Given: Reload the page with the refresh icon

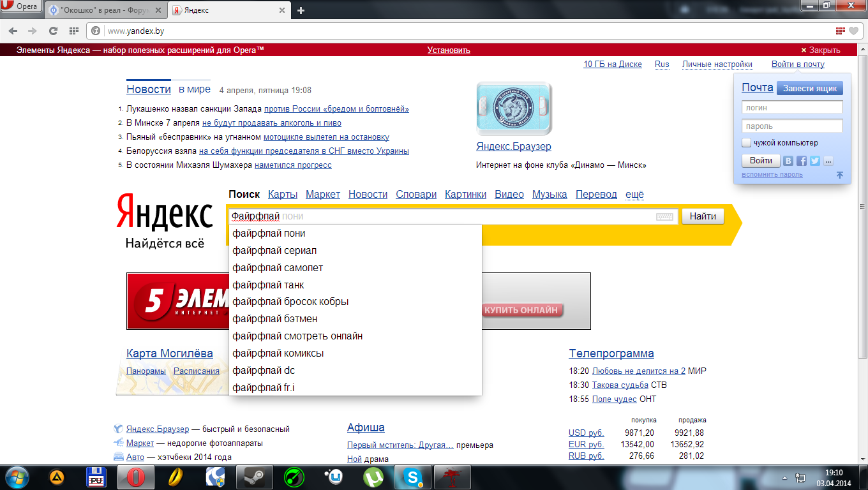Looking at the screenshot, I should click(53, 31).
